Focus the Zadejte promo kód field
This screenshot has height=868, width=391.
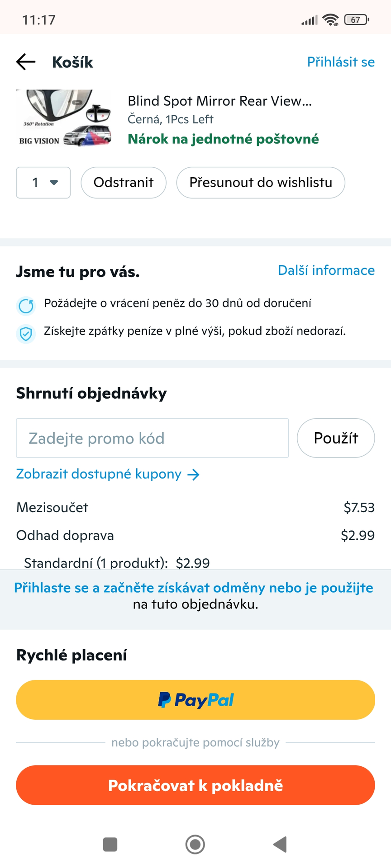[152, 438]
